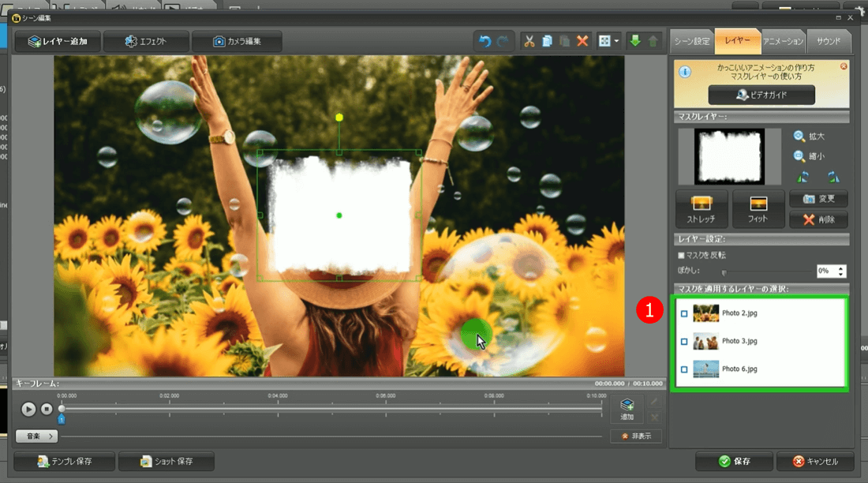Zoom out mask with 縮小 magnifier
This screenshot has width=868, height=483.
(800, 156)
